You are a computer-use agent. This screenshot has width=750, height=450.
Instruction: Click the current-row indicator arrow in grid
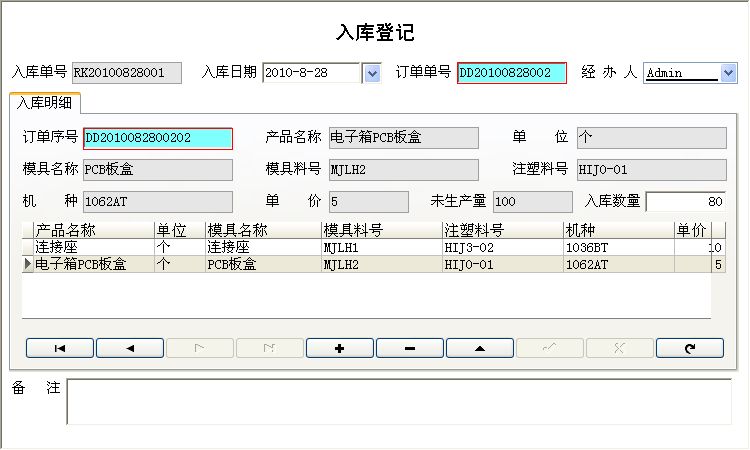coord(28,264)
